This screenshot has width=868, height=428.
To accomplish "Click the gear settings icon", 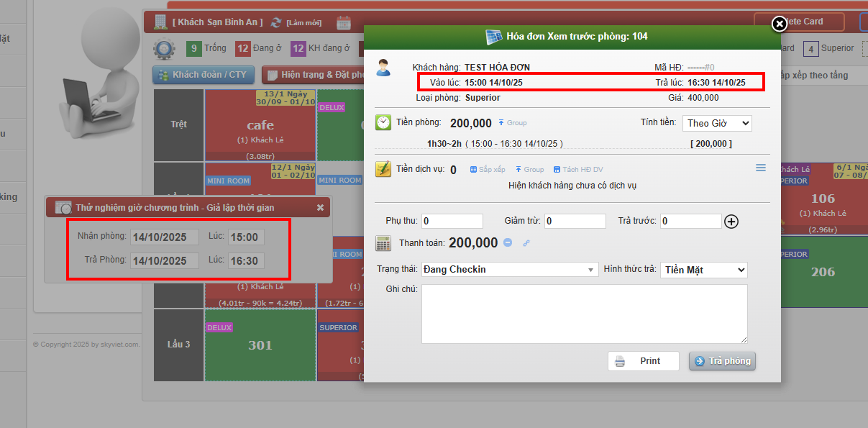I will click(x=164, y=49).
